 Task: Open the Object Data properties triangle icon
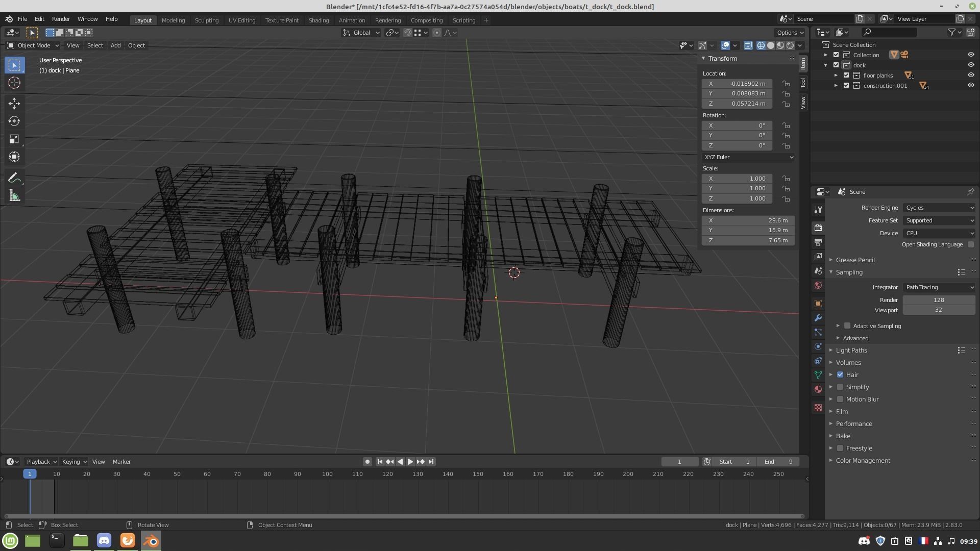coord(818,375)
